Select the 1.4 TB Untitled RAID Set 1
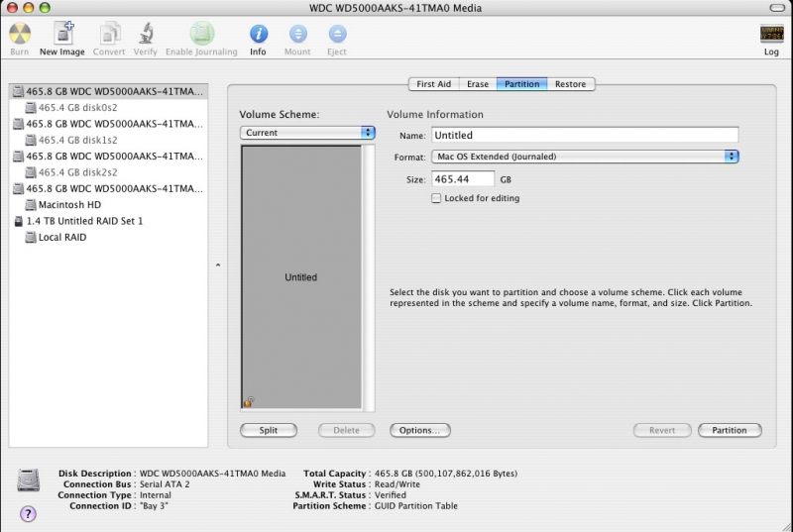 tap(84, 221)
